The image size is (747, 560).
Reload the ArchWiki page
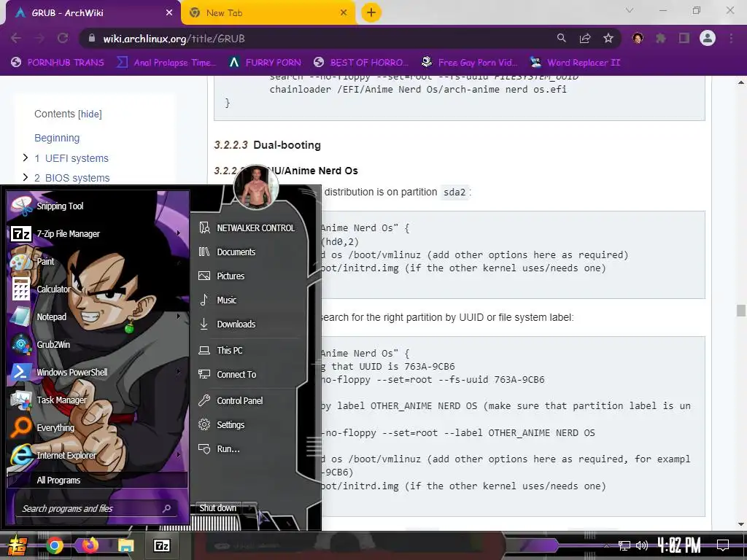tap(63, 38)
